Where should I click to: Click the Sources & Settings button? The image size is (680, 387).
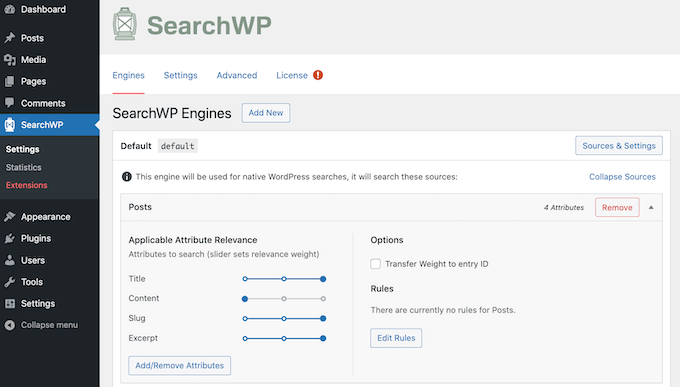(x=619, y=145)
